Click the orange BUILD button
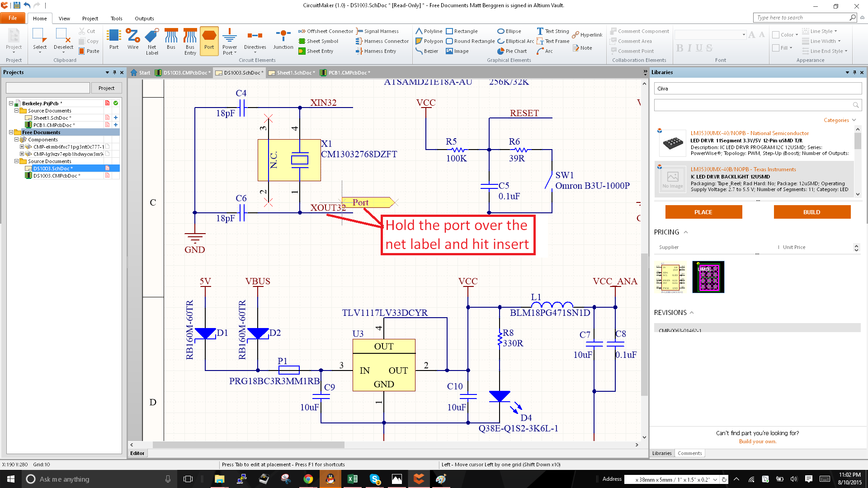 pos(812,212)
